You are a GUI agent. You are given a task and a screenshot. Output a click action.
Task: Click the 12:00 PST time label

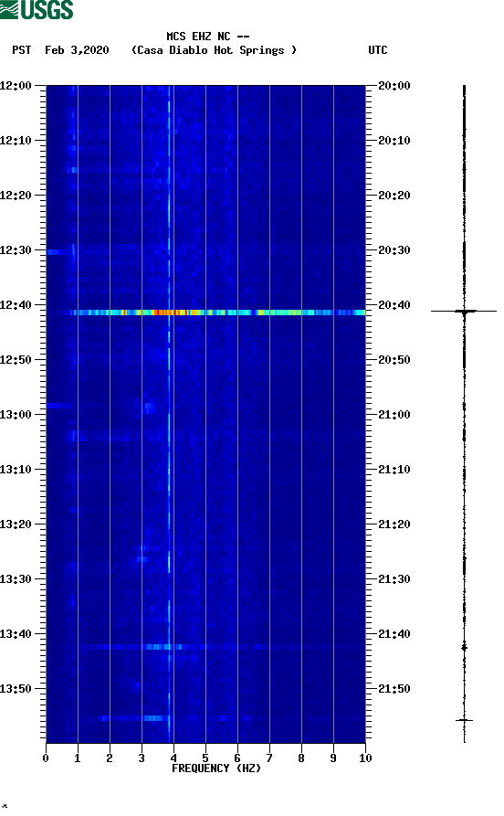click(x=16, y=85)
